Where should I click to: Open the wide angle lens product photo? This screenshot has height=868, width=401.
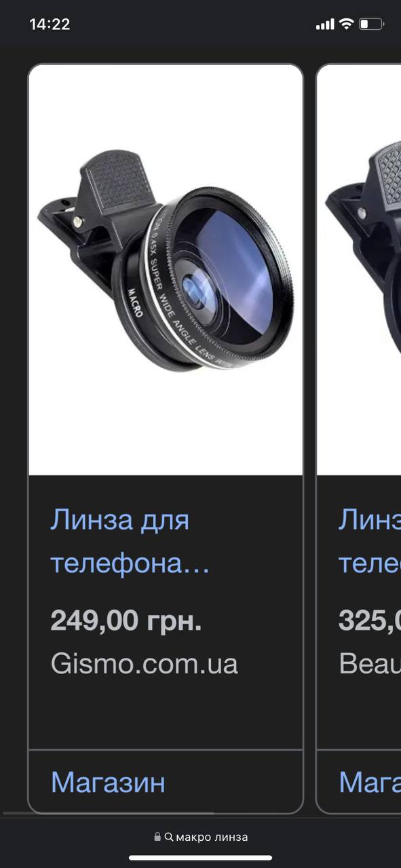166,270
